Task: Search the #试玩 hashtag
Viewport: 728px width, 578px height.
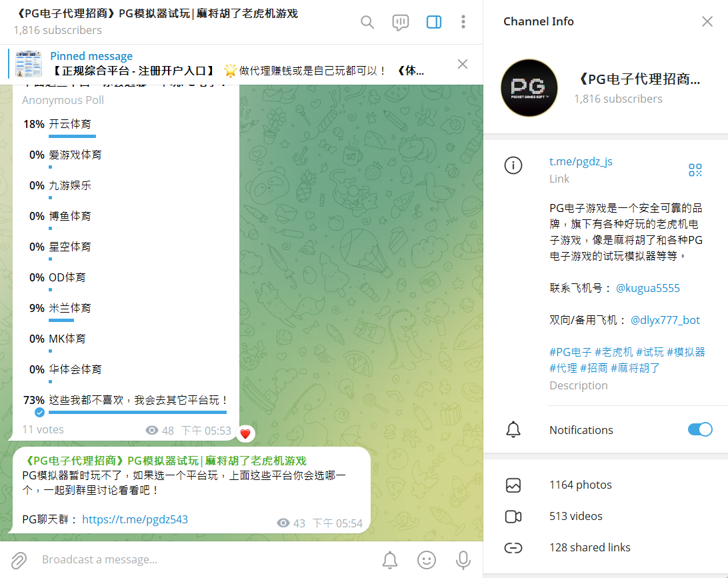Action: (649, 353)
